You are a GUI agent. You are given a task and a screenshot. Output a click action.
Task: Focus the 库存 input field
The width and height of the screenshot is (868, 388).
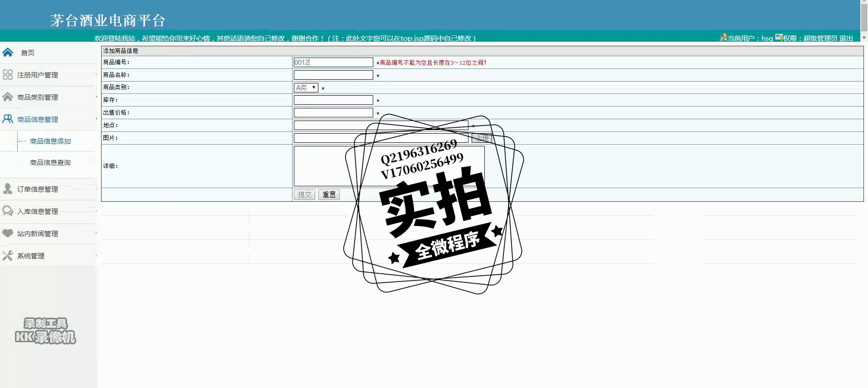point(333,100)
